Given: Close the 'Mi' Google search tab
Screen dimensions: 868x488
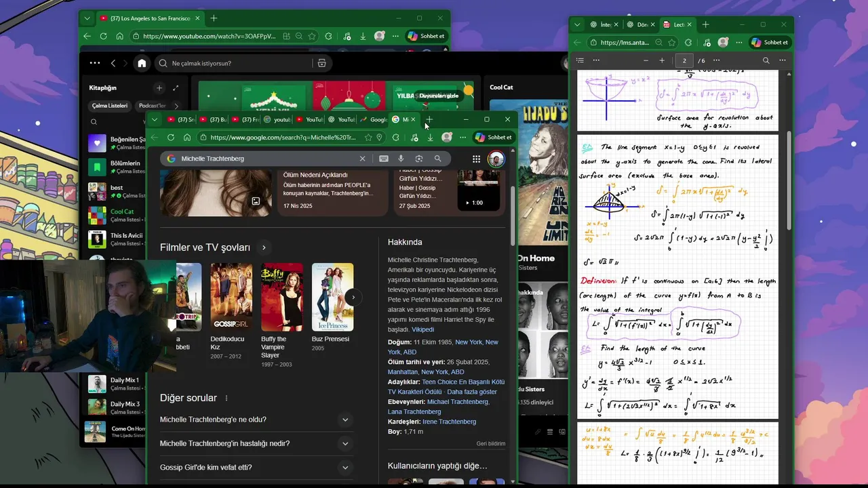Looking at the screenshot, I should [413, 119].
